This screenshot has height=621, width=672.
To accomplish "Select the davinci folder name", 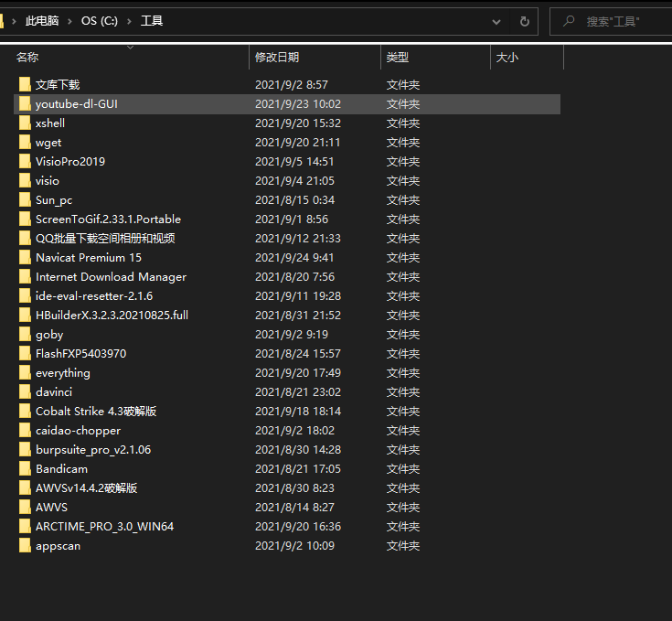I will click(x=54, y=392).
